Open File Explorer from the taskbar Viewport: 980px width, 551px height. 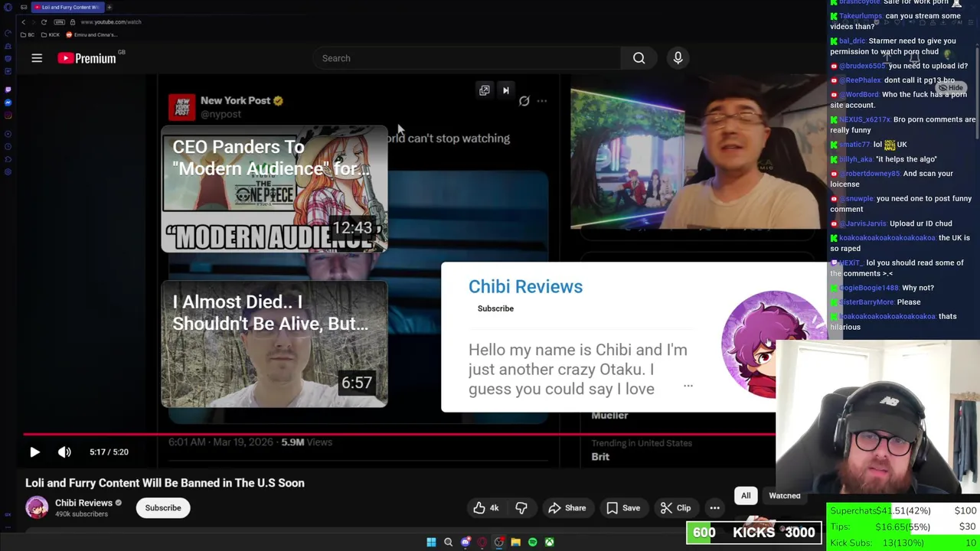[516, 542]
